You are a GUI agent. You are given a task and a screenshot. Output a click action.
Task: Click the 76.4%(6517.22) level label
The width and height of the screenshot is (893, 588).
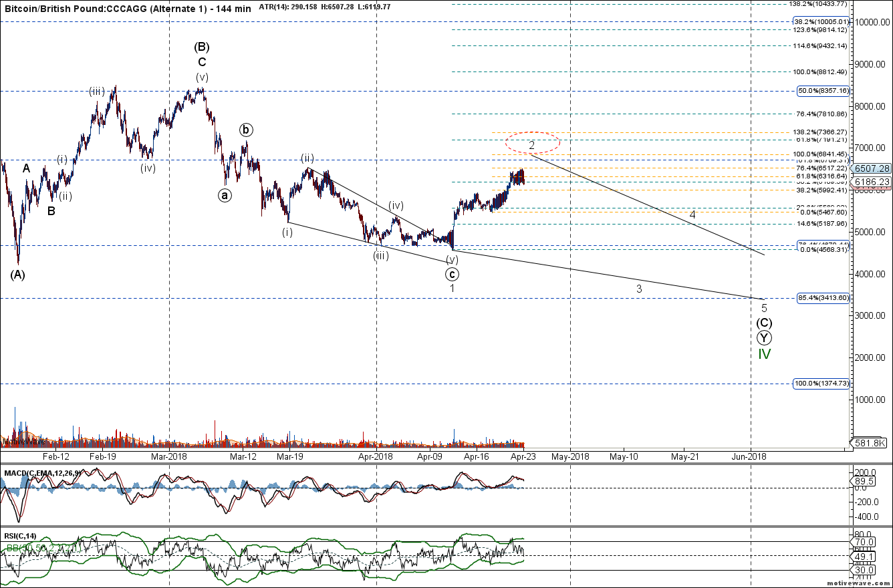(822, 168)
